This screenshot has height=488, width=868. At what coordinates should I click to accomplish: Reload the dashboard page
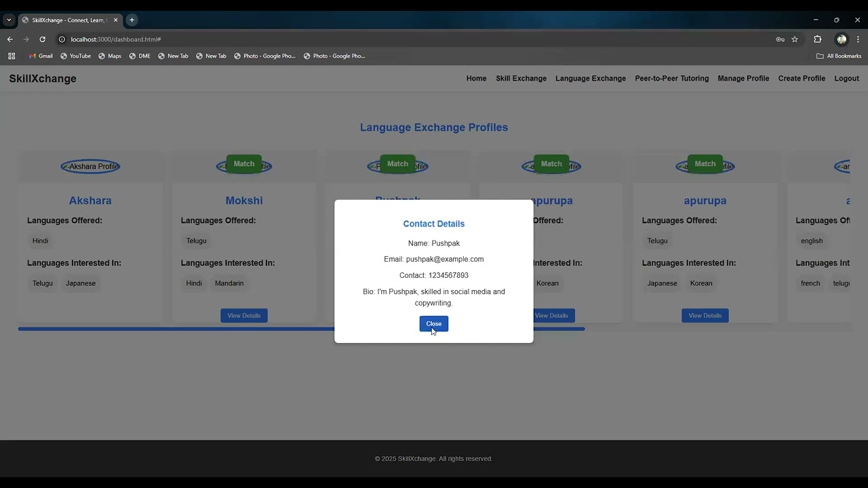pyautogui.click(x=42, y=39)
